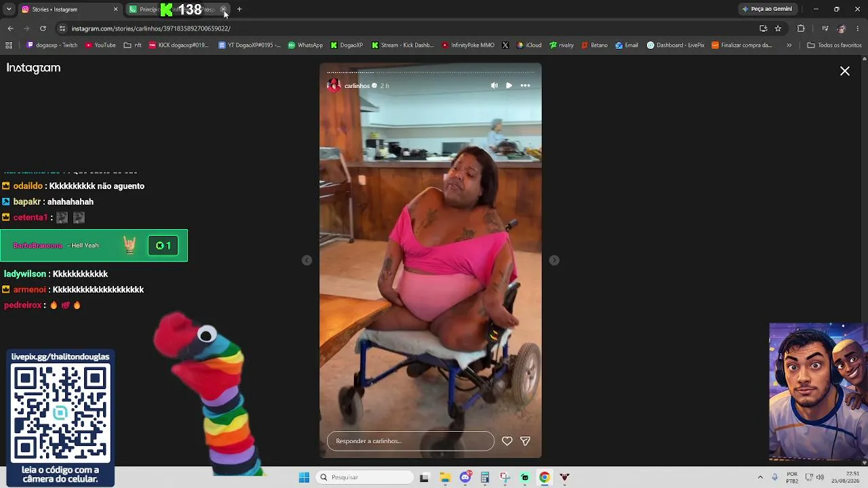868x488 pixels.
Task: Open Task View on the taskbar
Action: pyautogui.click(x=424, y=477)
